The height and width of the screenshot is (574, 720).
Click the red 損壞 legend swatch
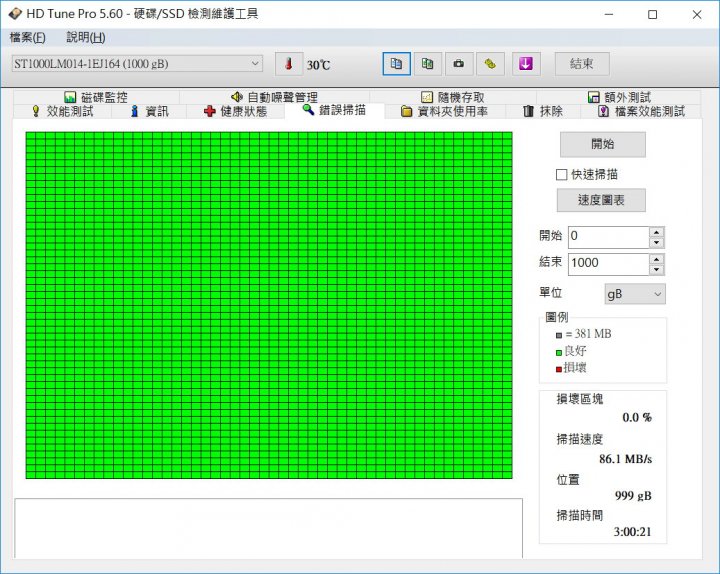point(559,369)
